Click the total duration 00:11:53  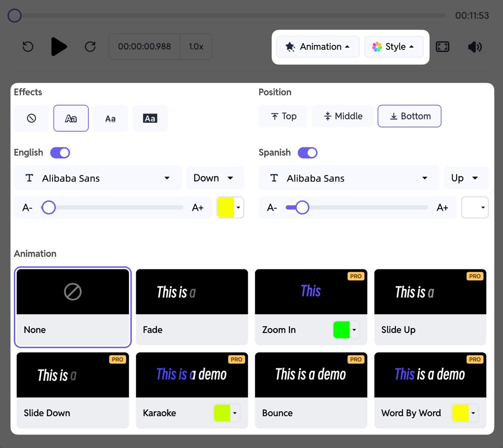(x=472, y=15)
